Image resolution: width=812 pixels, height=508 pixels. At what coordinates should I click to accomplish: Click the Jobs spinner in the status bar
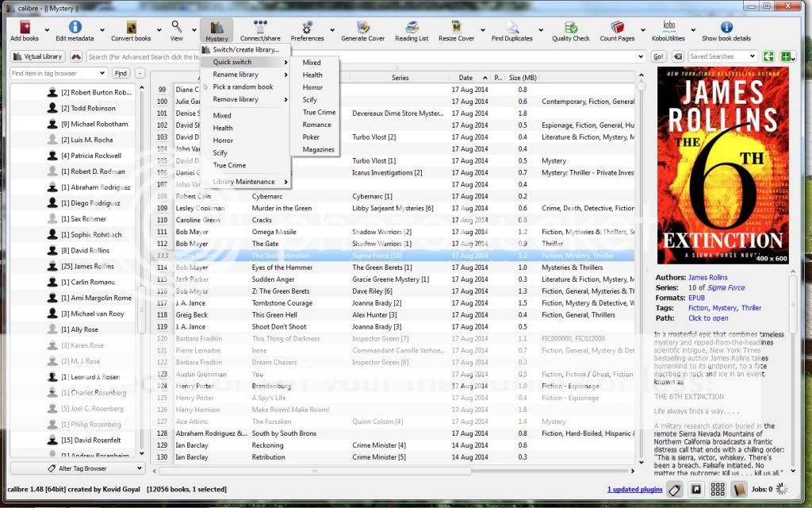pyautogui.click(x=782, y=488)
